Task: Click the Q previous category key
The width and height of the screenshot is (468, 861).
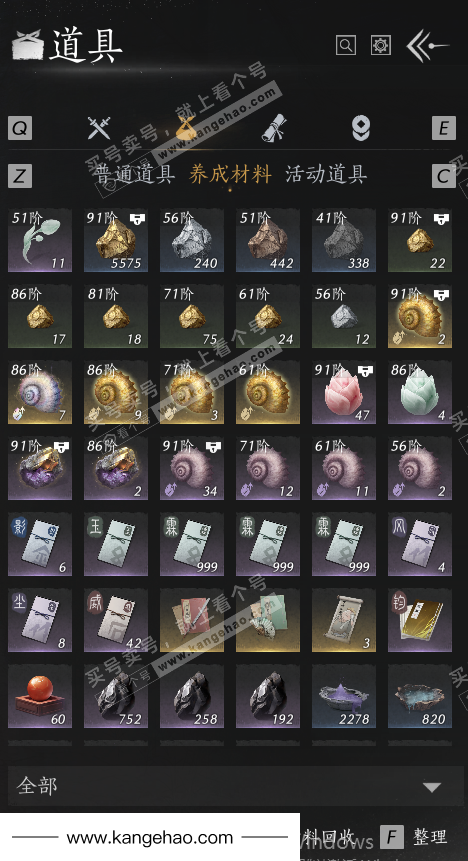Action: (x=20, y=128)
